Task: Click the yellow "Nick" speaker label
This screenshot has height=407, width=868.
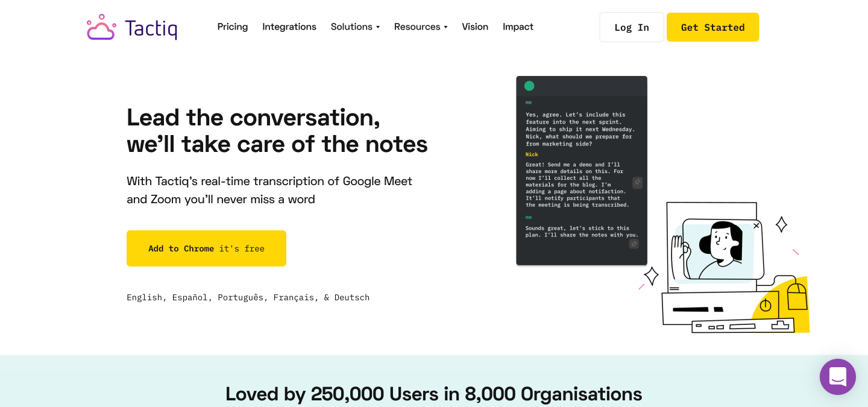Action: click(x=532, y=154)
